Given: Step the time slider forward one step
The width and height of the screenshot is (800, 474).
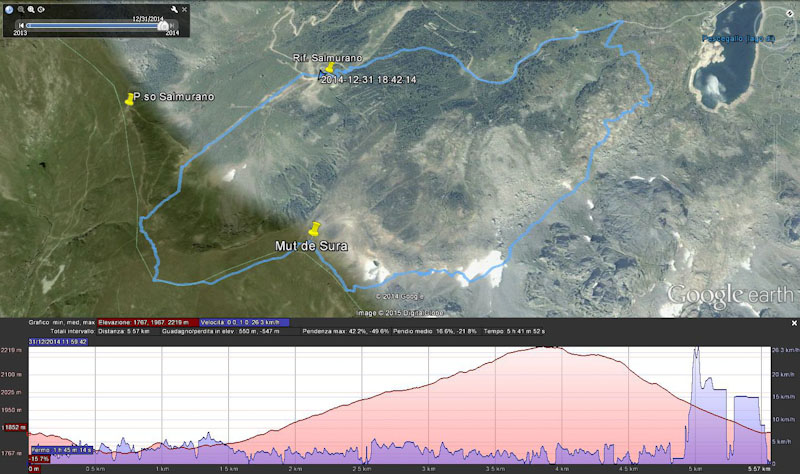Looking at the screenshot, I should pos(172,25).
